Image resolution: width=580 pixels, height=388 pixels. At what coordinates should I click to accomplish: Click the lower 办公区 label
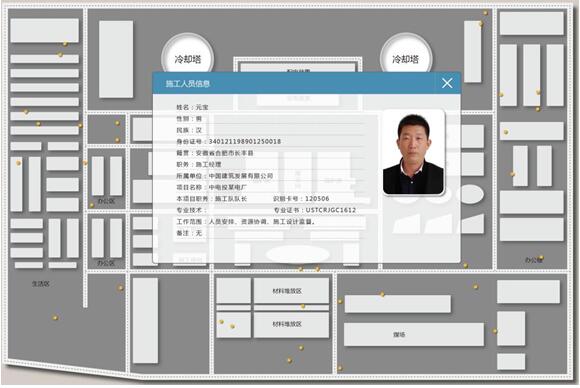[x=106, y=263]
